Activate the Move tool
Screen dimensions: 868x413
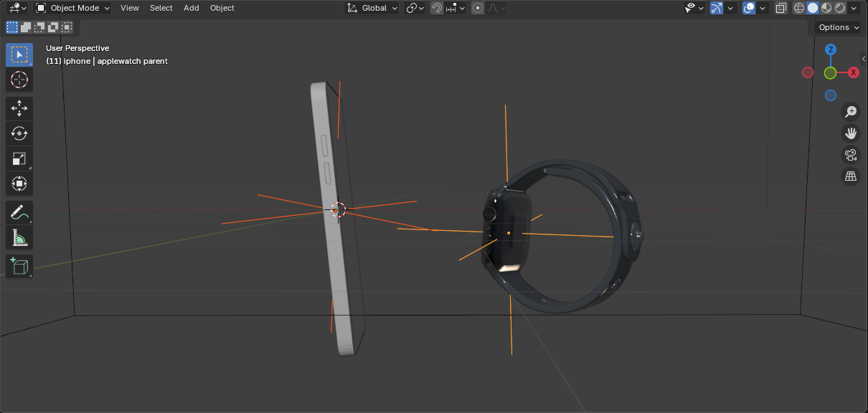pos(19,108)
